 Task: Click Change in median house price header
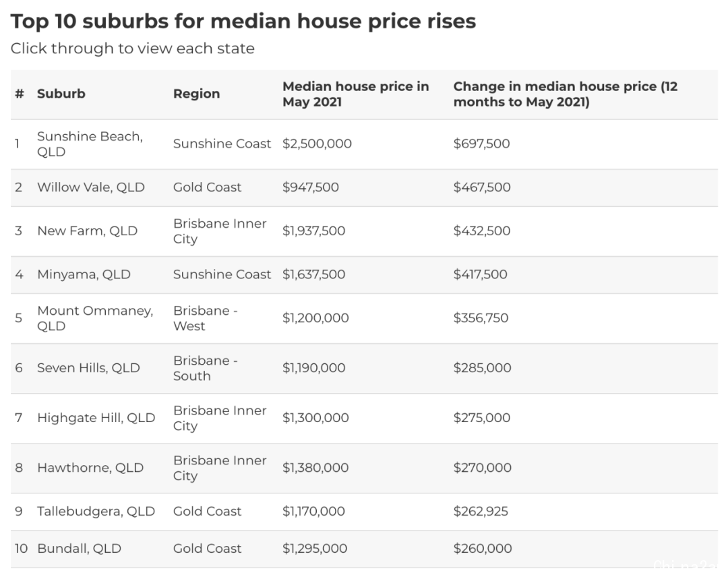(x=566, y=94)
